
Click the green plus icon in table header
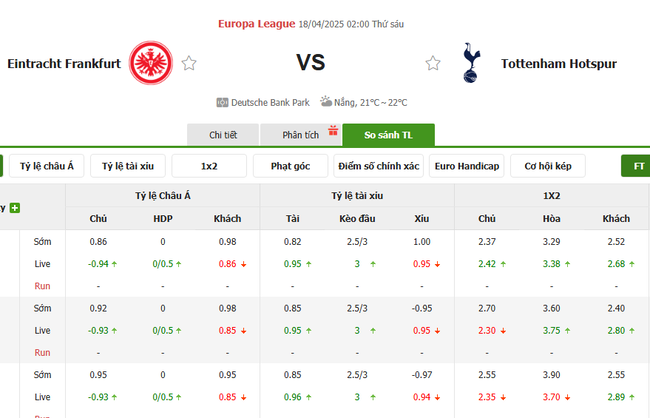[x=15, y=208]
